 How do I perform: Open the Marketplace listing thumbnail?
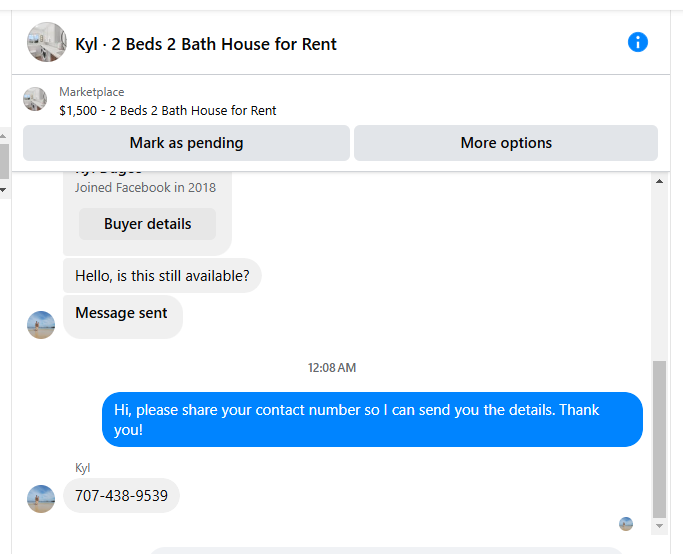[x=35, y=99]
